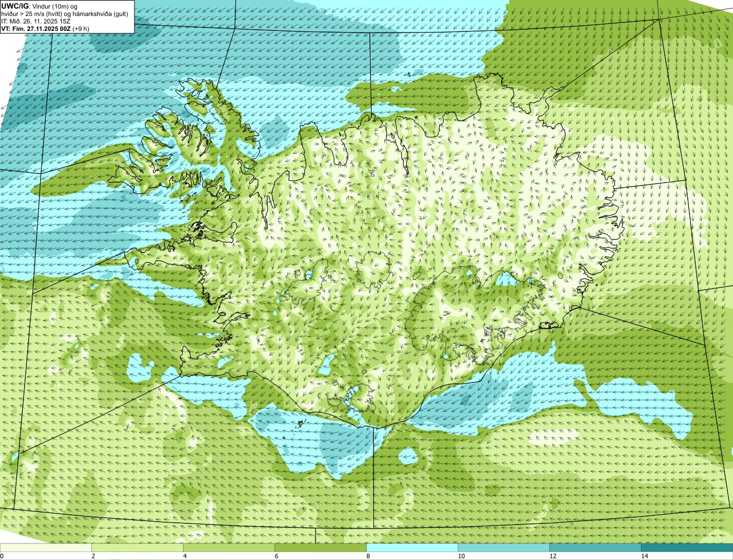
Task: Click the 8–10 light cyan legend color segment
Action: tap(412, 547)
